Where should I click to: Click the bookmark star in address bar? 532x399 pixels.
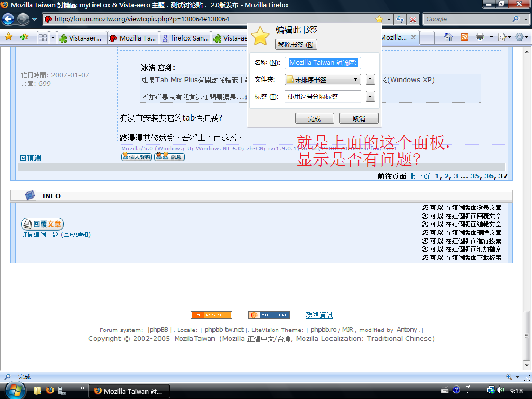379,19
